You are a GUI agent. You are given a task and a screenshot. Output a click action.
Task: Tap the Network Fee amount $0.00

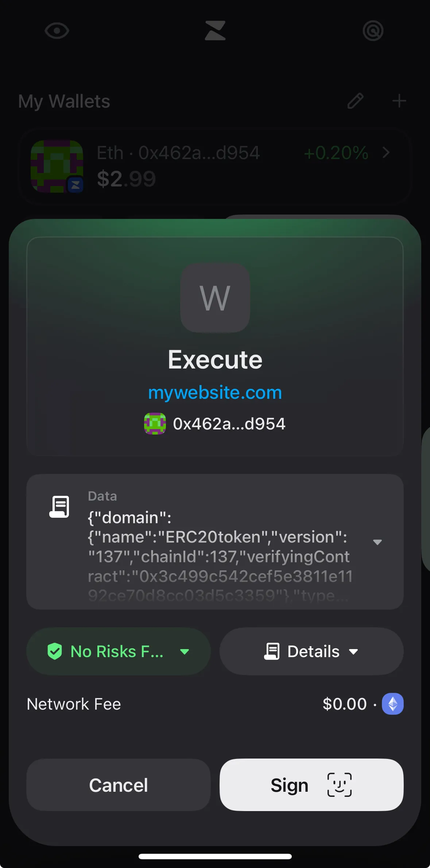click(344, 704)
